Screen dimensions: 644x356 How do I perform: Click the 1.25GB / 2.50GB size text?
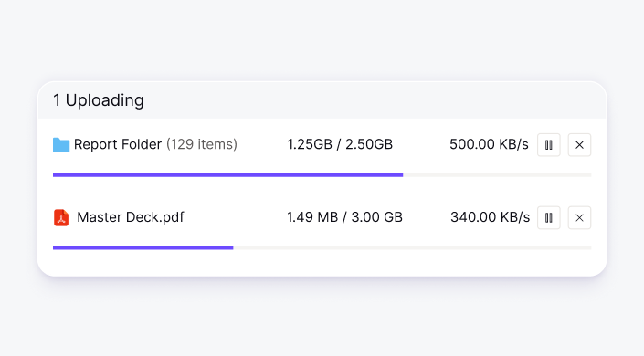click(x=340, y=144)
